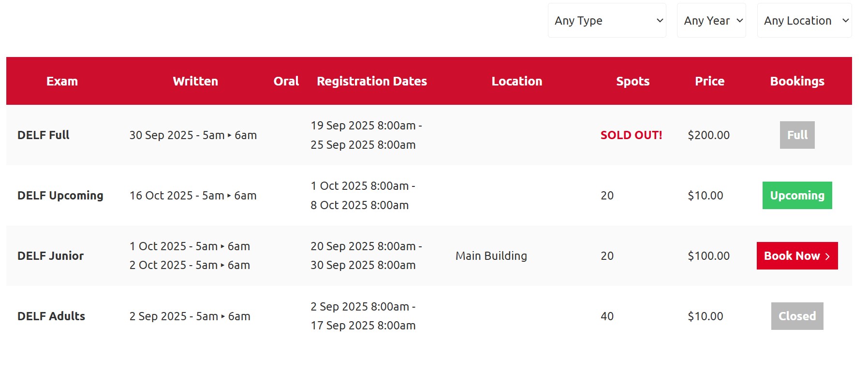Click the Price column header
Viewport: 868px width, 383px height.
click(x=709, y=81)
